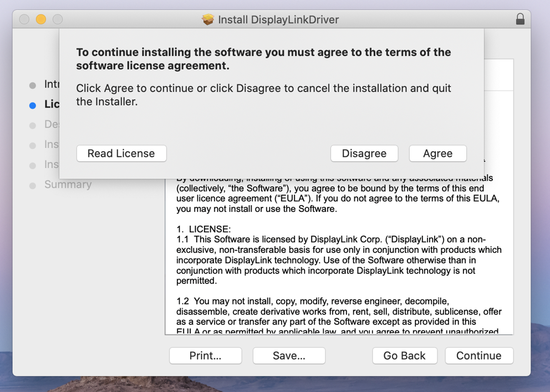This screenshot has width=550, height=392.
Task: Click the gray bullet next to Summary
Action: 33,186
